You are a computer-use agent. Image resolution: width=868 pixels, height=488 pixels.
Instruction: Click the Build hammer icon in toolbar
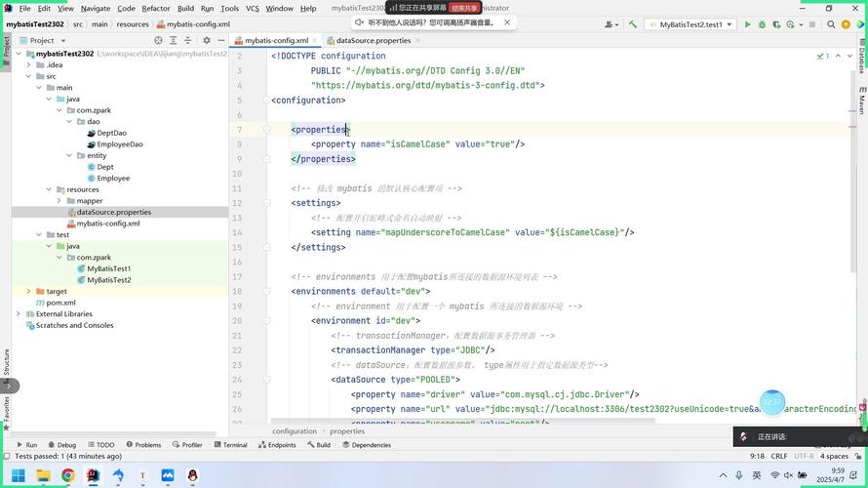(633, 24)
